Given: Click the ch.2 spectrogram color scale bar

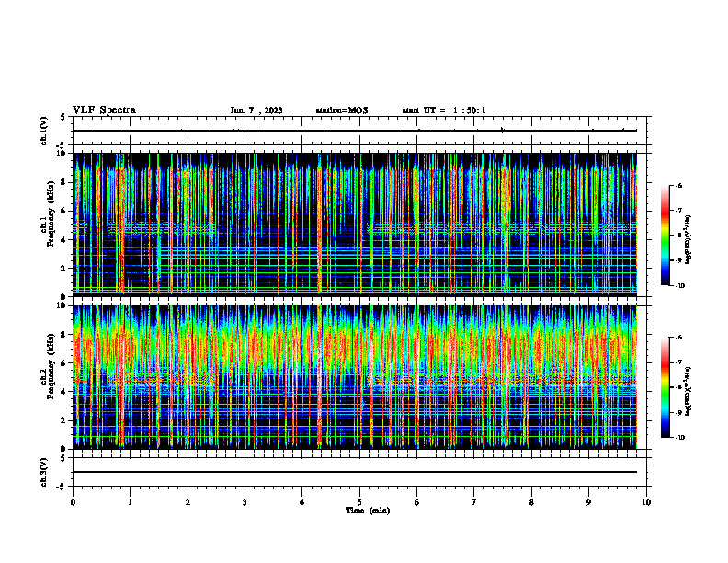Looking at the screenshot, I should (665, 387).
